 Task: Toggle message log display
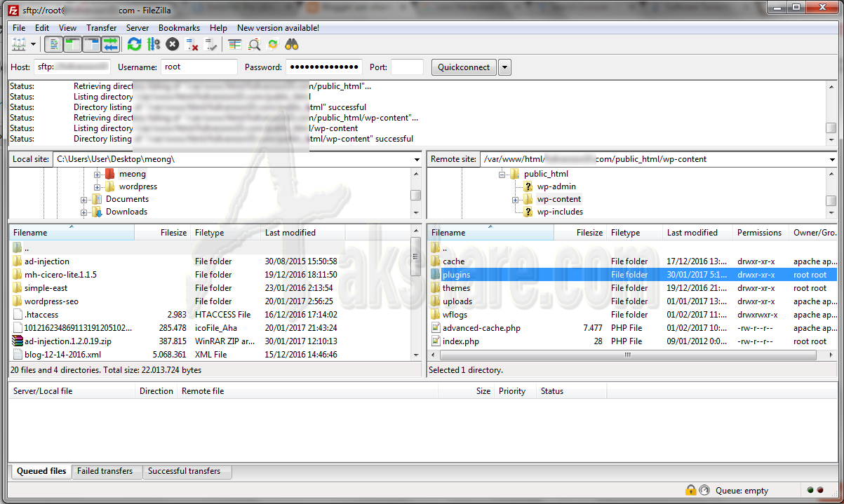tap(53, 45)
